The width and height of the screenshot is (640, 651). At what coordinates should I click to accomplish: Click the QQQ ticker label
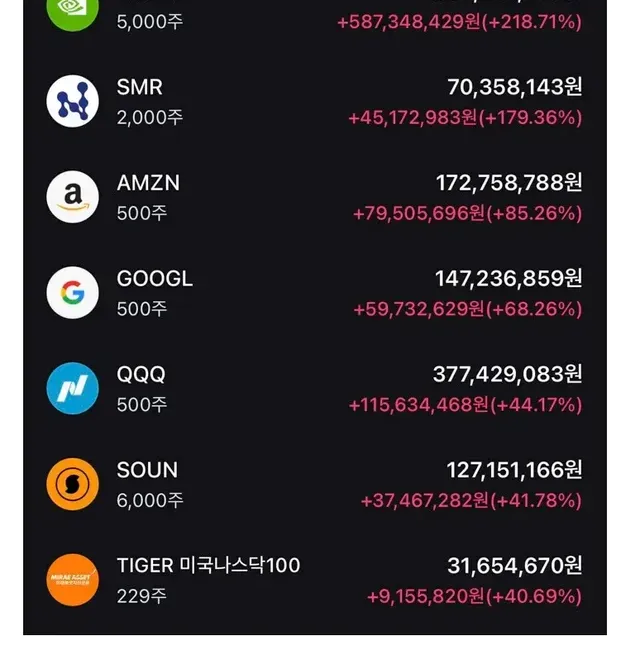141,375
